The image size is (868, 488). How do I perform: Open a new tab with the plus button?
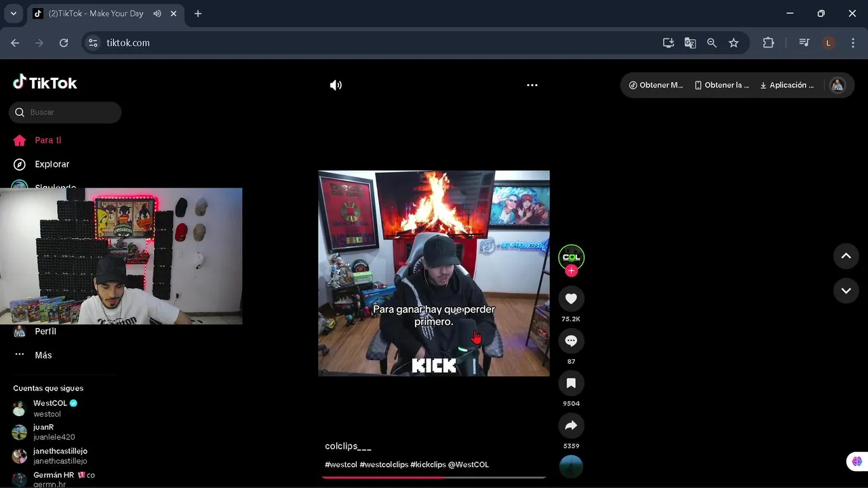198,14
